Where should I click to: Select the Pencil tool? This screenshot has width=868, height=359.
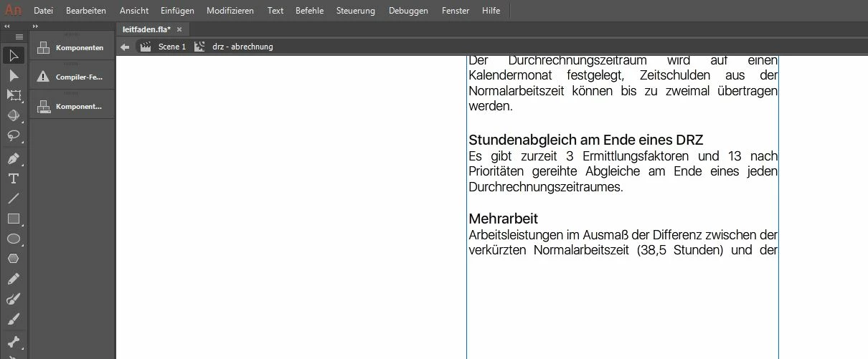click(x=14, y=279)
